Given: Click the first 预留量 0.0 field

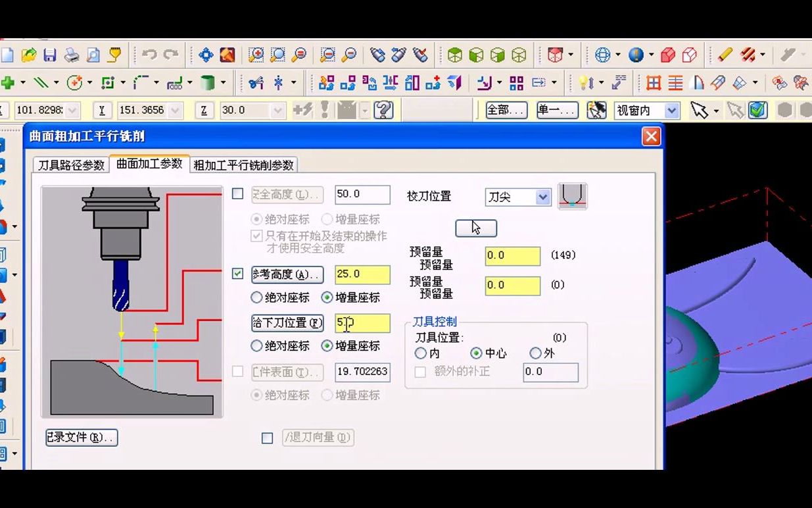Looking at the screenshot, I should [513, 255].
